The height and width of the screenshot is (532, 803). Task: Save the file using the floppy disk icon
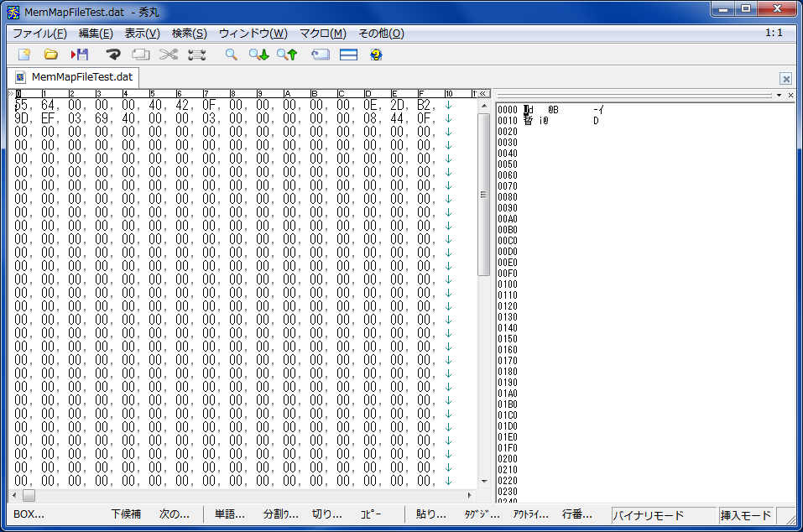pos(80,55)
